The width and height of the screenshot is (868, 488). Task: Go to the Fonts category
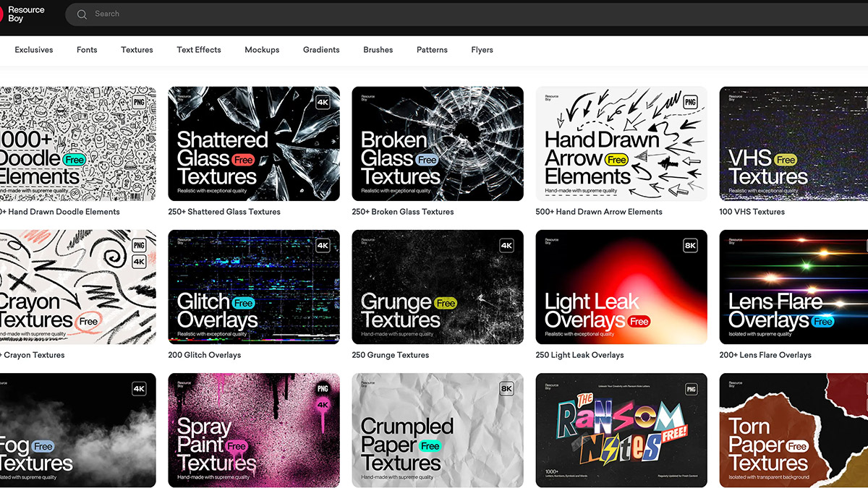tap(87, 50)
